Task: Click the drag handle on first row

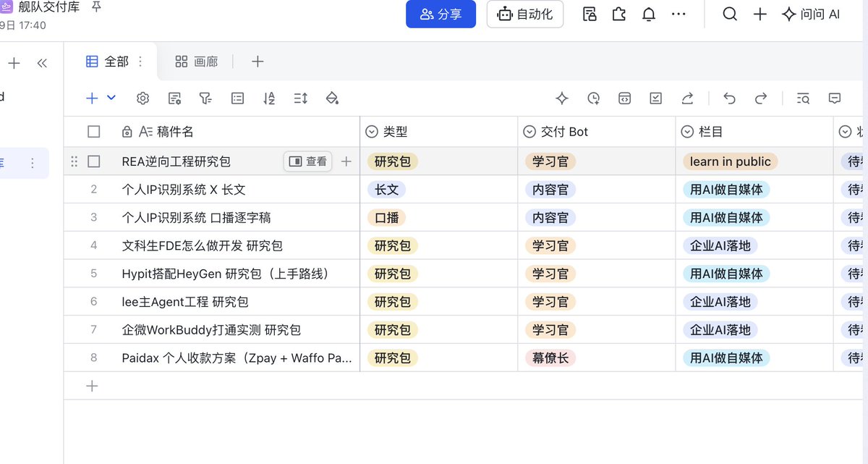Action: pyautogui.click(x=74, y=161)
